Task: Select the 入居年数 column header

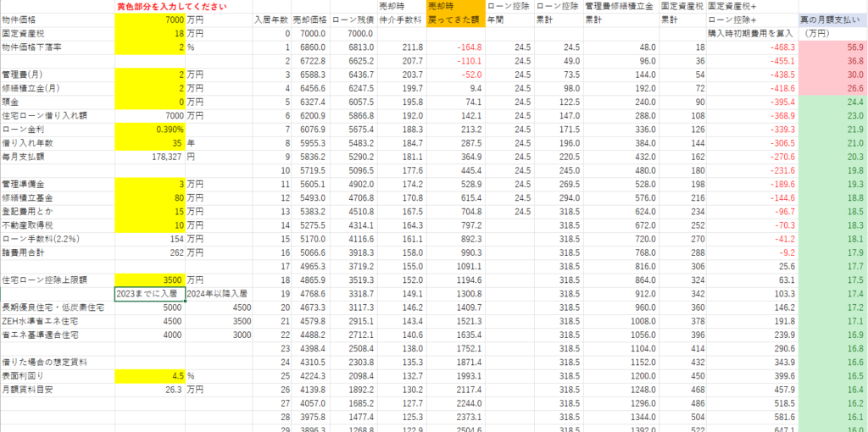Action: point(271,19)
